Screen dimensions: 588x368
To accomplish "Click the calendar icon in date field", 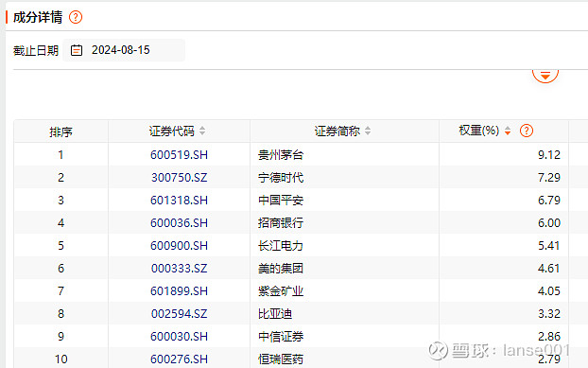I will coord(77,50).
